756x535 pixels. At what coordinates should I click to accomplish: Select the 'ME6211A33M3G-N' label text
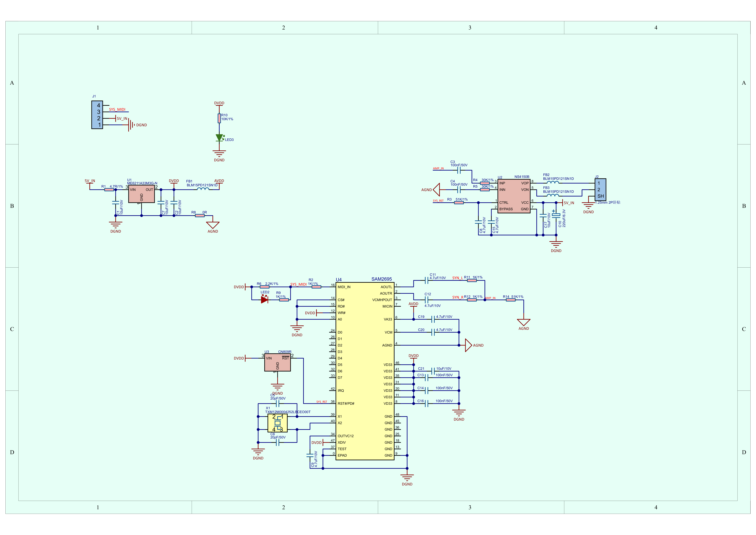click(x=142, y=183)
